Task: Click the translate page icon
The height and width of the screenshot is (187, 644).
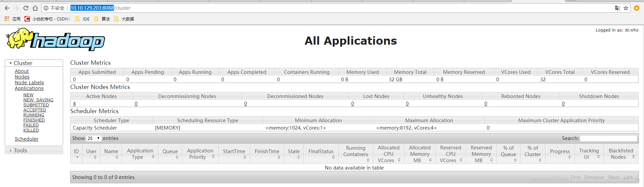Action: [x=617, y=8]
